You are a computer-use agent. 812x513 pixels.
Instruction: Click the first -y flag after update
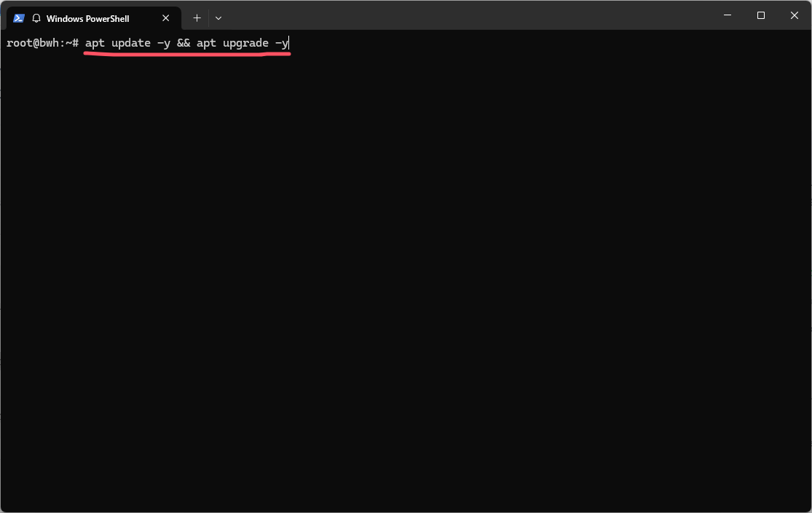(164, 43)
